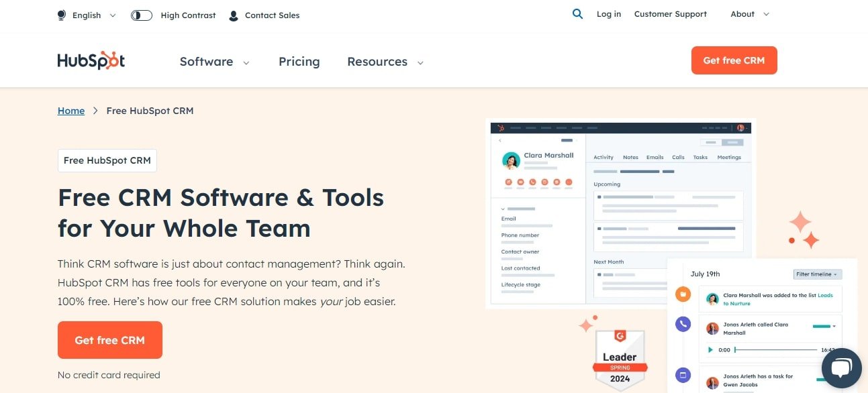Open the Filter timeline dropdown

tap(818, 274)
